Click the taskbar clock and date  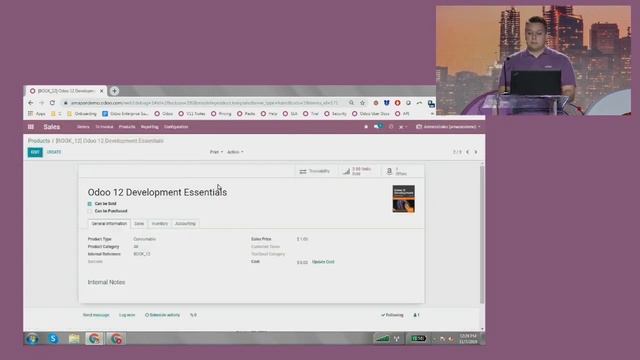468,338
